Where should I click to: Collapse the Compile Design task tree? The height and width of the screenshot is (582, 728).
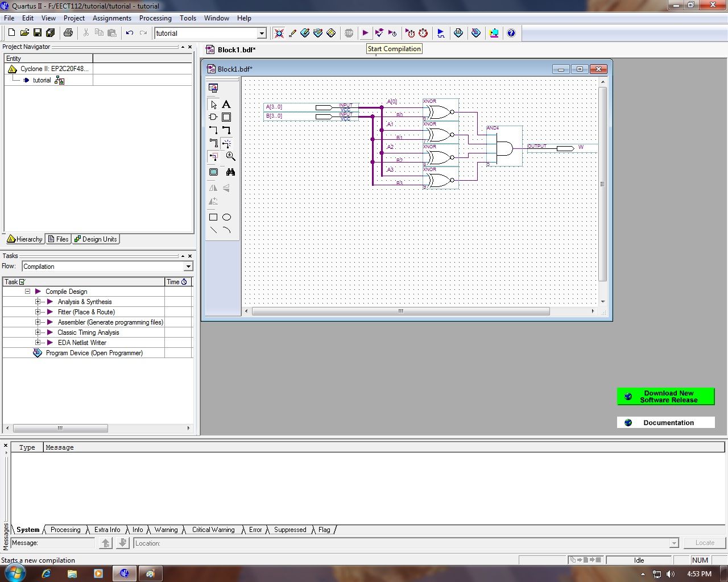pos(27,291)
